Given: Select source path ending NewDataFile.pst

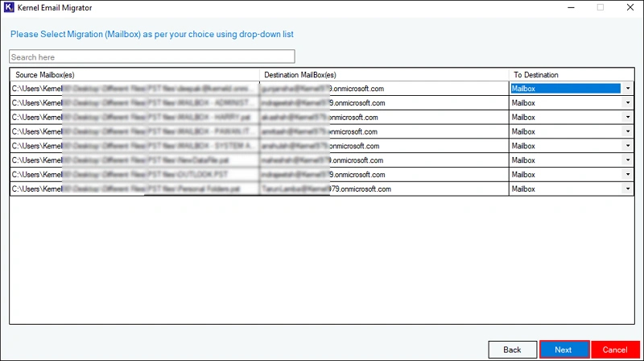Looking at the screenshot, I should (134, 160).
